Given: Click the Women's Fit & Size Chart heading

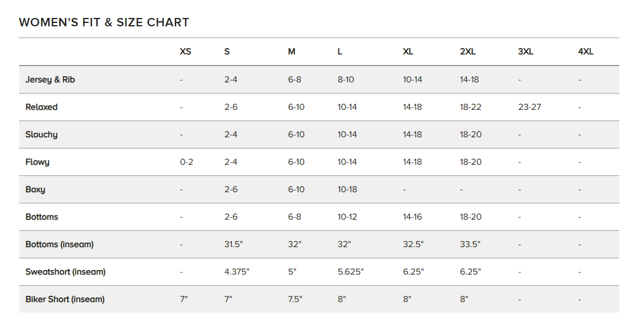Looking at the screenshot, I should pyautogui.click(x=104, y=22).
